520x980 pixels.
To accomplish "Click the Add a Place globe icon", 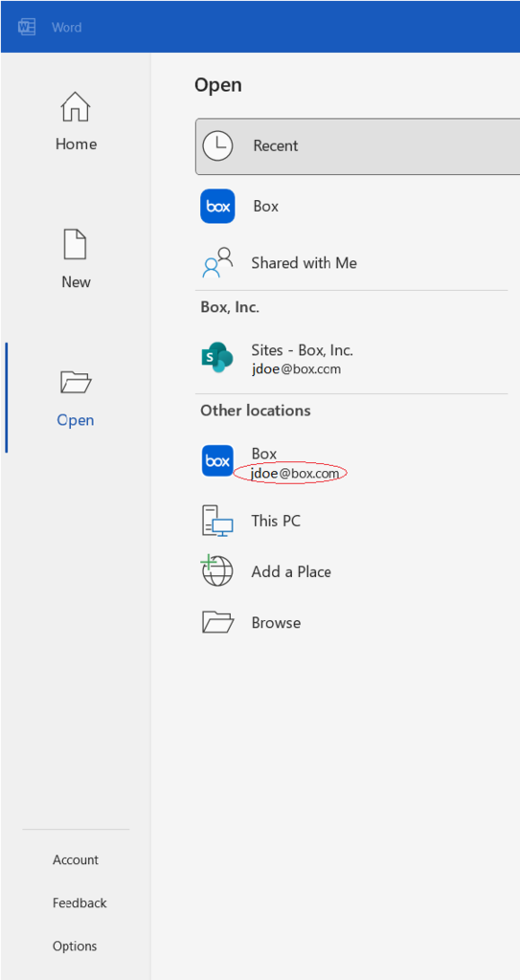I will (217, 570).
